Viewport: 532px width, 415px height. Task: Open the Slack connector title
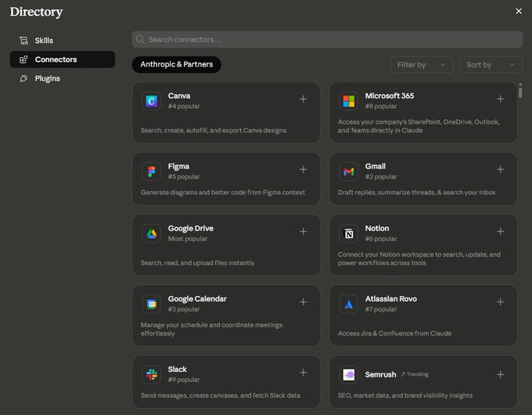pyautogui.click(x=177, y=369)
